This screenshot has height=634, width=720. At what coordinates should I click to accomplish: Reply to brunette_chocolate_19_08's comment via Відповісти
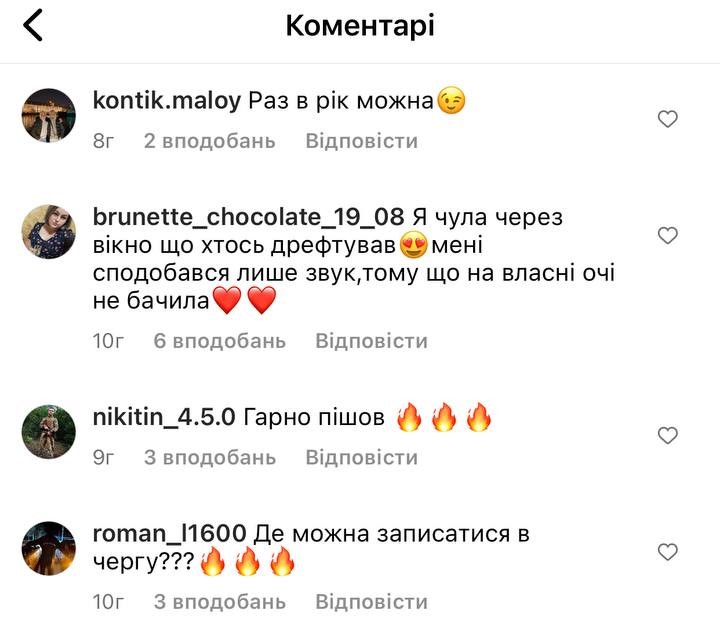click(371, 341)
